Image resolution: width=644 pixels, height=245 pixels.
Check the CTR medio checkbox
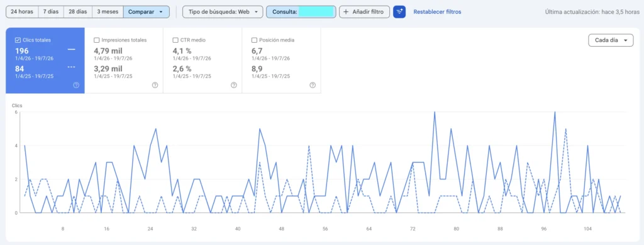click(x=175, y=40)
